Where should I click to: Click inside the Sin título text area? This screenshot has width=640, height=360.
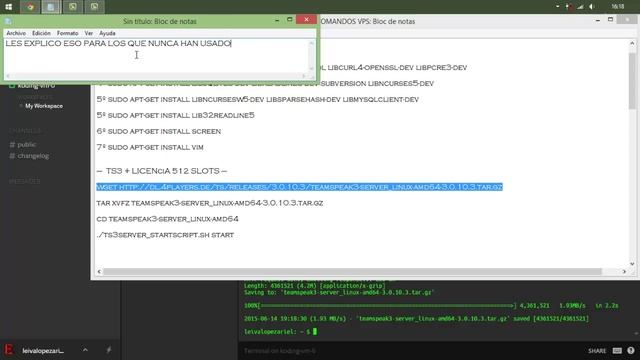(156, 56)
